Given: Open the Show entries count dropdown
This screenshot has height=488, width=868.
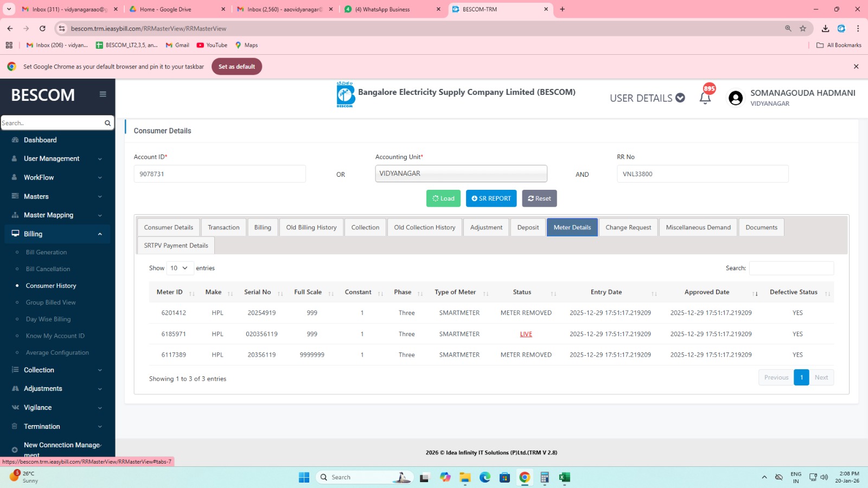Looking at the screenshot, I should (179, 268).
